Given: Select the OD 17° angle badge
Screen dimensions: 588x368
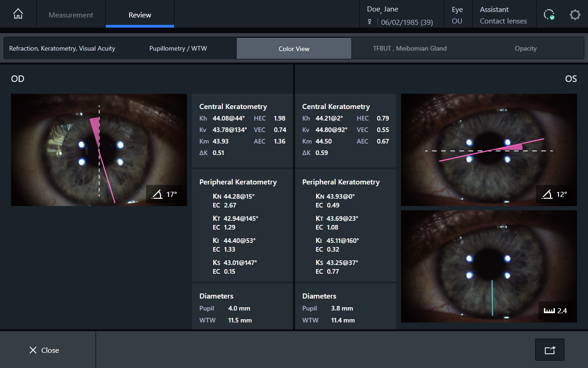Looking at the screenshot, I should click(x=165, y=195).
